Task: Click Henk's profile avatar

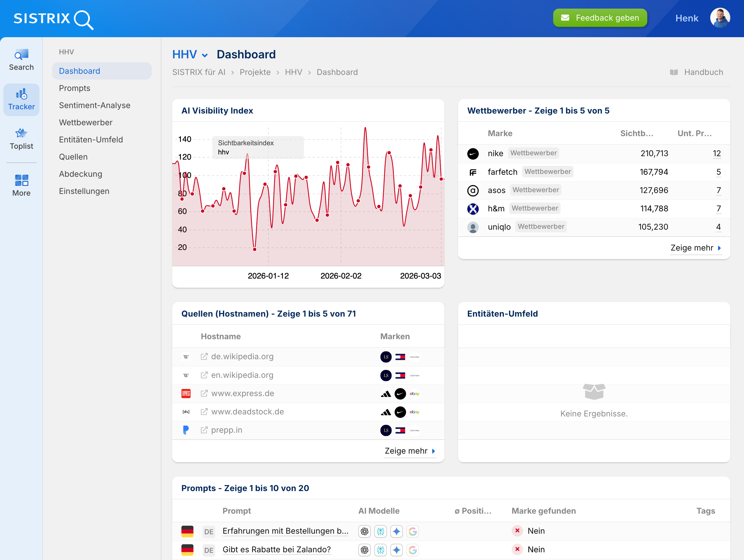Action: tap(720, 17)
